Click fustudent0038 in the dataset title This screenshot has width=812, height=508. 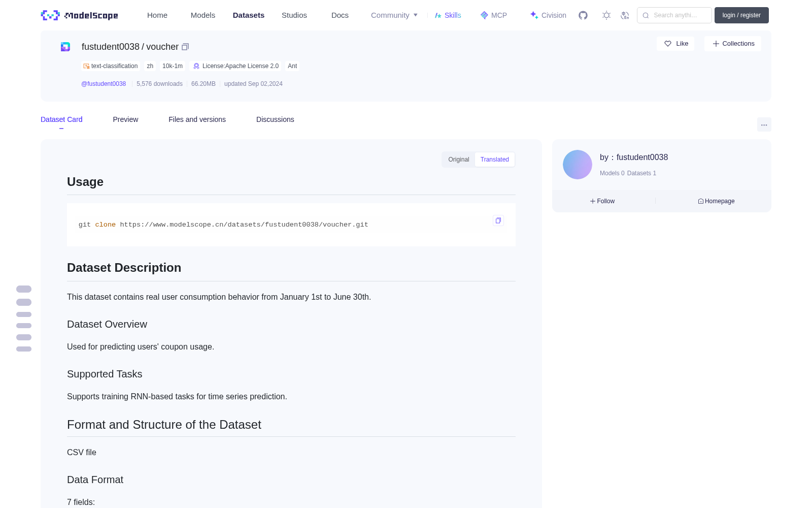111,47
